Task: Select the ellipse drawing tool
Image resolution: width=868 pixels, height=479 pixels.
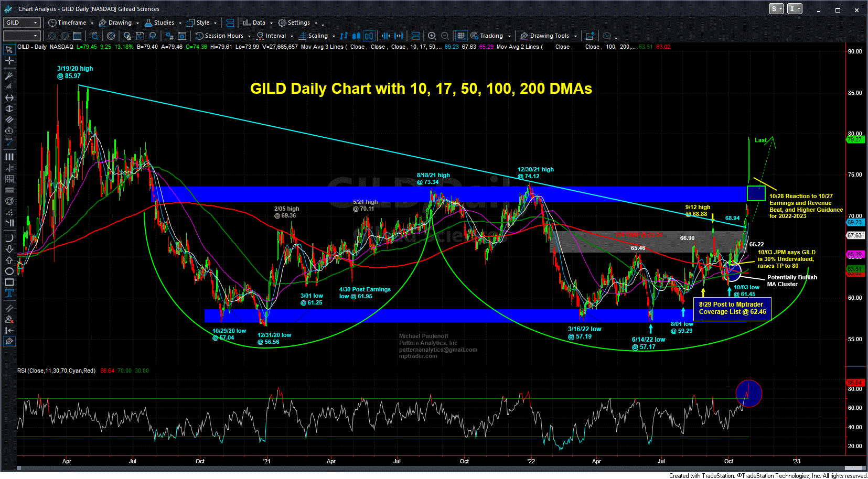Action: (9, 271)
